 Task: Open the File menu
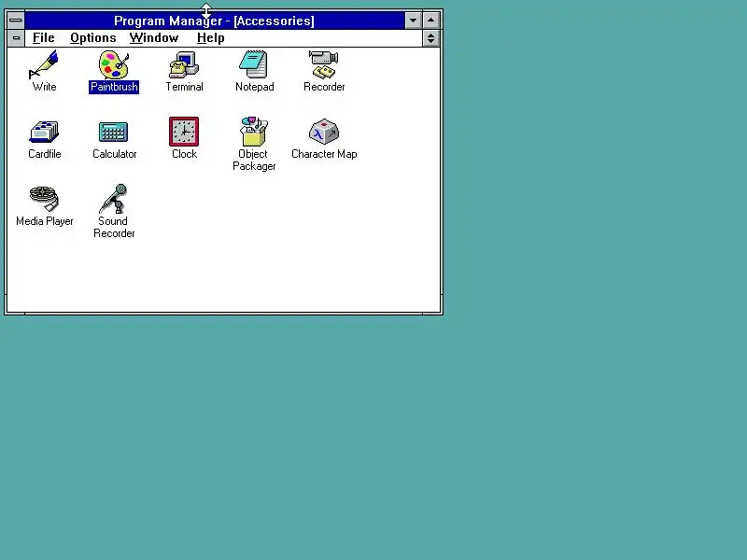pyautogui.click(x=43, y=37)
